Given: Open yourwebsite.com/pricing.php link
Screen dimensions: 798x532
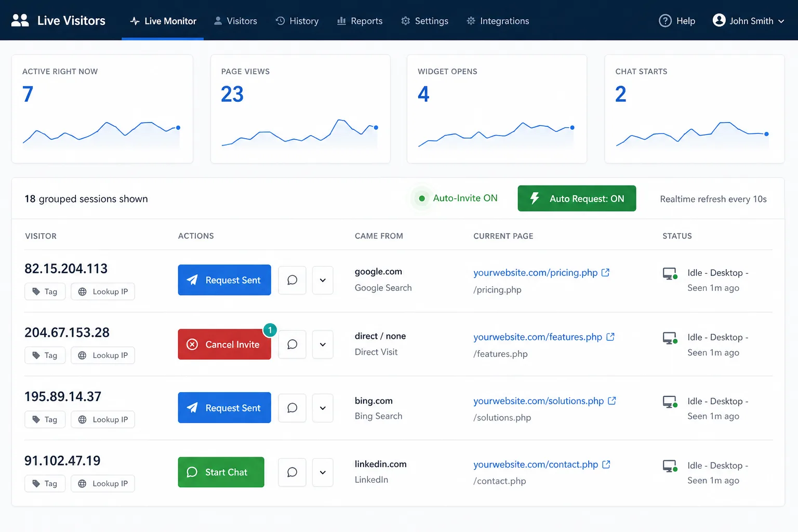Looking at the screenshot, I should 536,273.
